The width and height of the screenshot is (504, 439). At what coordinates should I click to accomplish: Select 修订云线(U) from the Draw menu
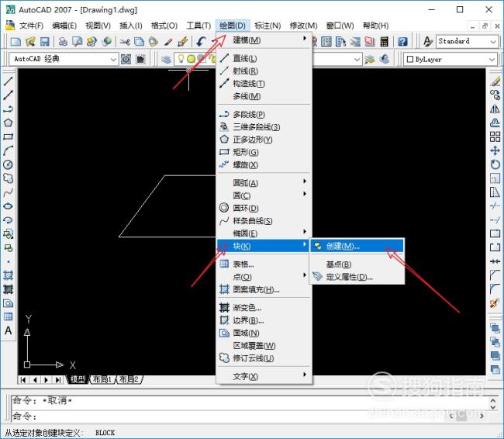click(264, 358)
